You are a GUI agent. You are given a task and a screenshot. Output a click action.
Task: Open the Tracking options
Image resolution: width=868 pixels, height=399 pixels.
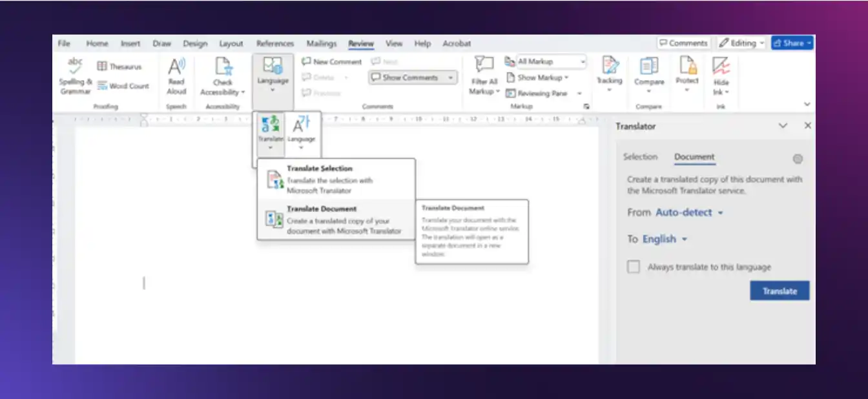609,76
